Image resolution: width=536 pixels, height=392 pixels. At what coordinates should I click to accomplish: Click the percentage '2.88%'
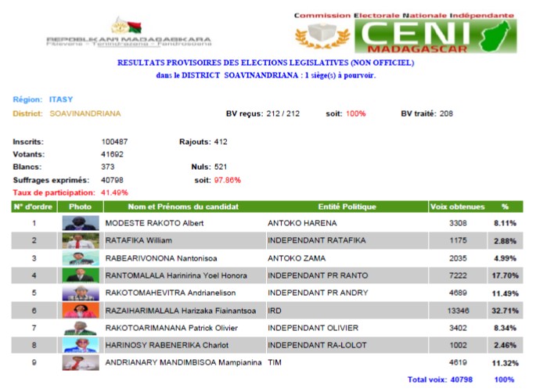pos(505,241)
